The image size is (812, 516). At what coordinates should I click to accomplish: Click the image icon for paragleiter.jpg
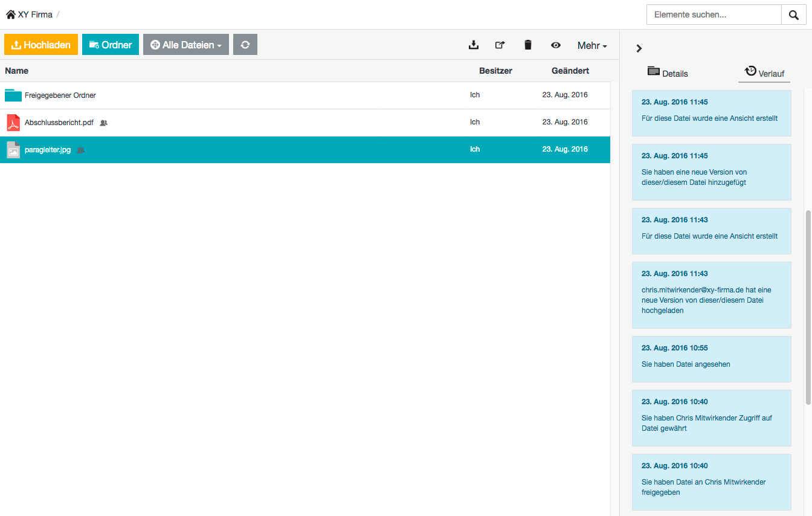pyautogui.click(x=13, y=150)
